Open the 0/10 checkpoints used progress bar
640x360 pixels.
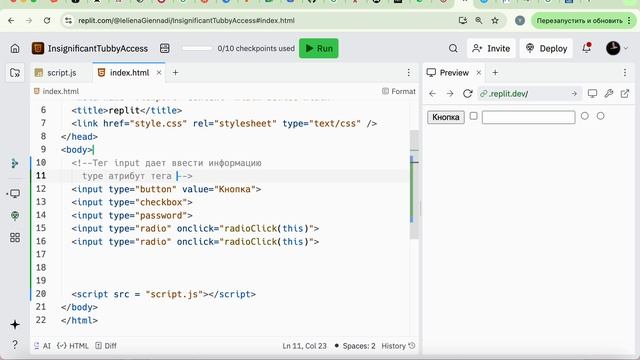coord(197,49)
